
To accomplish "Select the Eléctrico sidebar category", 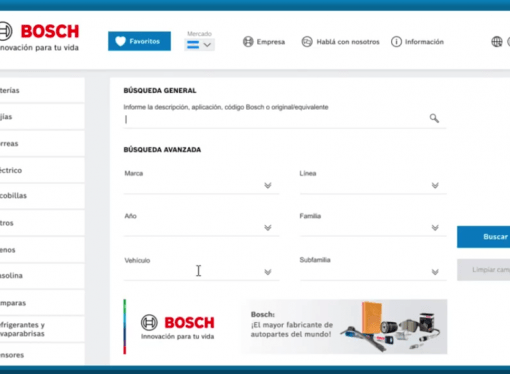I will tap(42, 170).
